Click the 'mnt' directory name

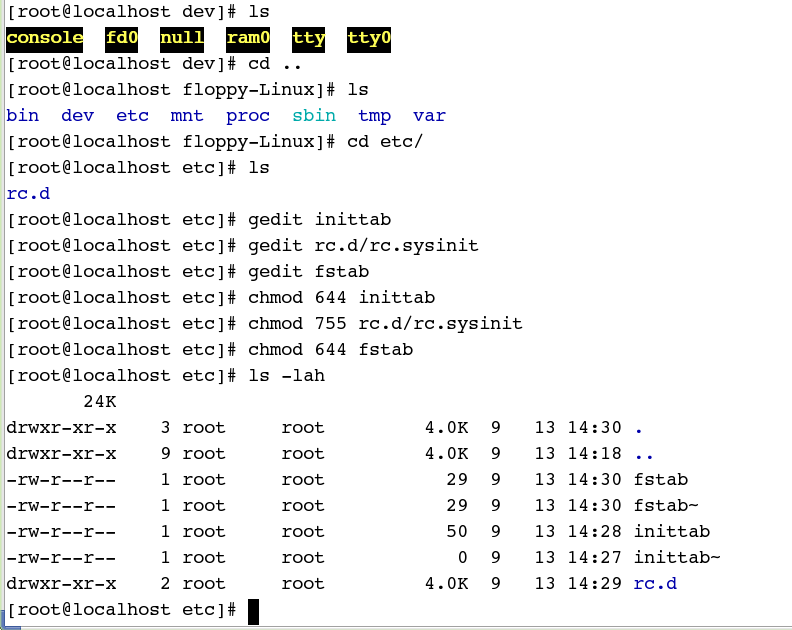(187, 116)
